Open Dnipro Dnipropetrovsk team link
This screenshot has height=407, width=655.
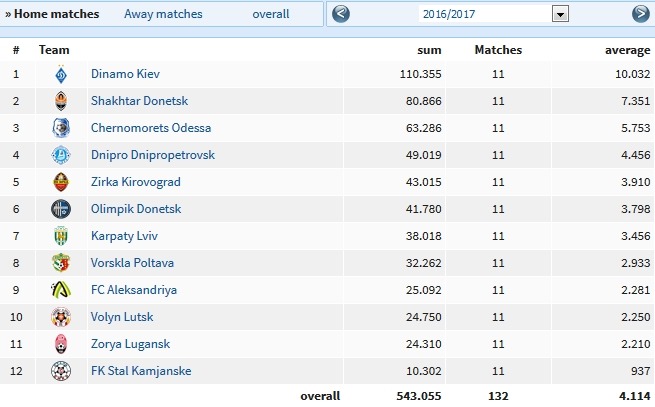click(x=153, y=155)
